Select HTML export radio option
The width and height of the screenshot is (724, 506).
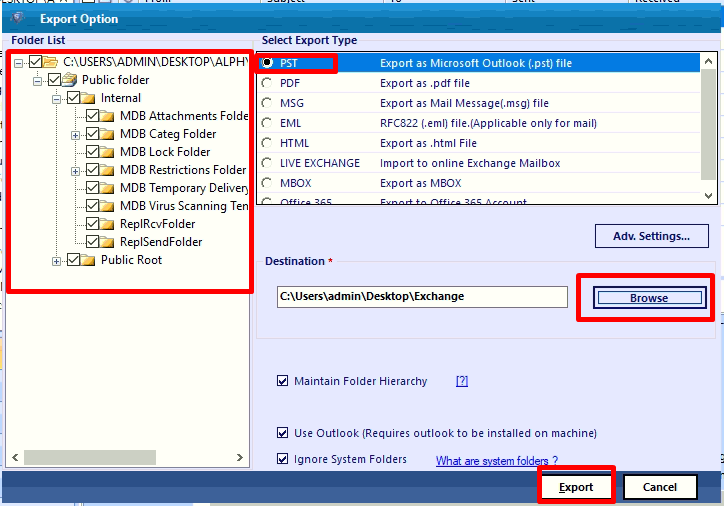pyautogui.click(x=267, y=143)
